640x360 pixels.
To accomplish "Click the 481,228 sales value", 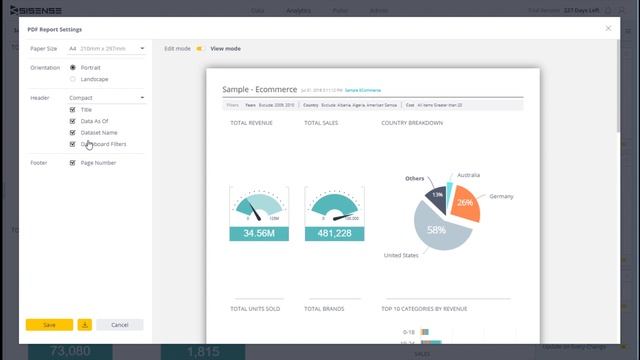I will pos(335,233).
